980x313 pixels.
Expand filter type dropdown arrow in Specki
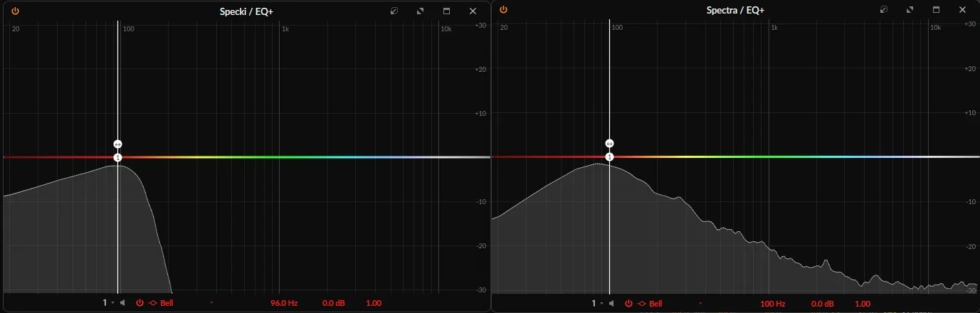point(211,303)
